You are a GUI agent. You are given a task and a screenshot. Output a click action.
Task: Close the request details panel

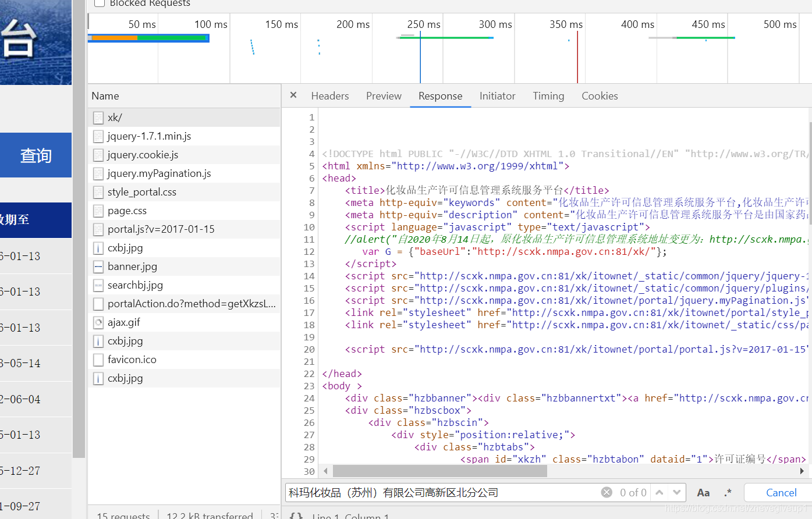tap(293, 95)
